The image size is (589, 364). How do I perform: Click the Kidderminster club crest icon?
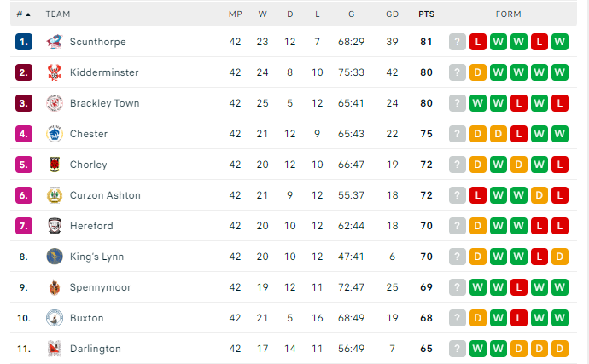(55, 72)
